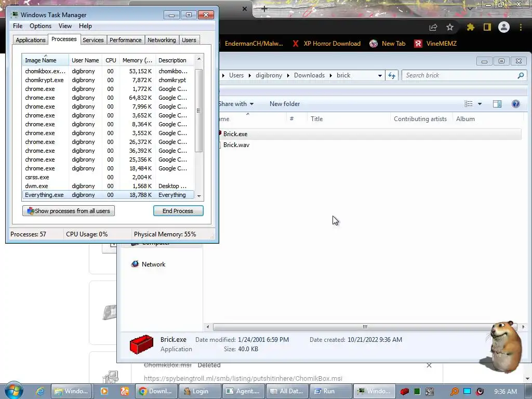Click Chrome share page icon

(x=433, y=27)
